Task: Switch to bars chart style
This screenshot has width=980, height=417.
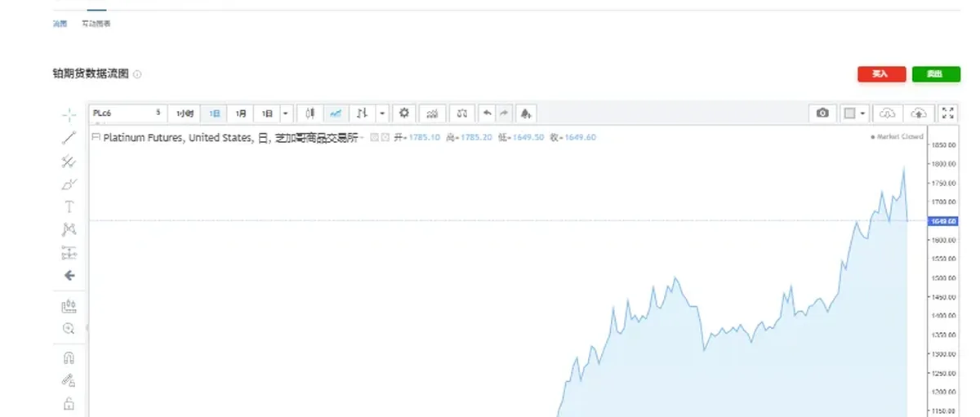Action: point(363,113)
